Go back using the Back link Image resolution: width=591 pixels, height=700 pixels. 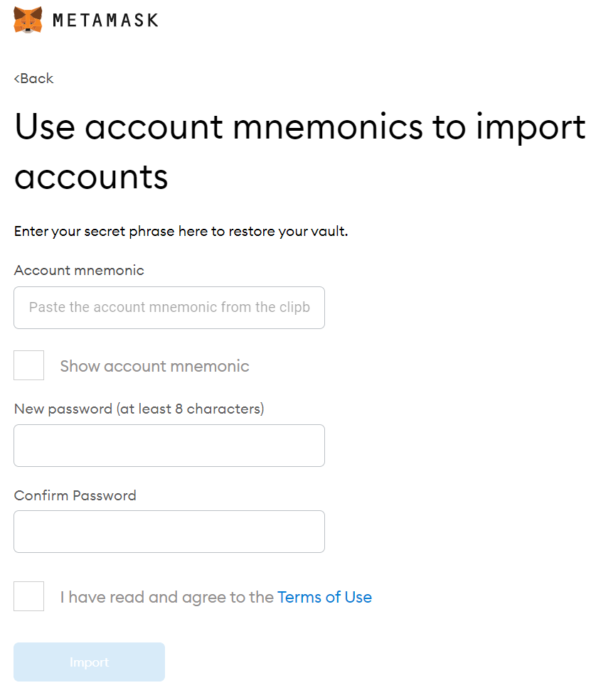[34, 79]
